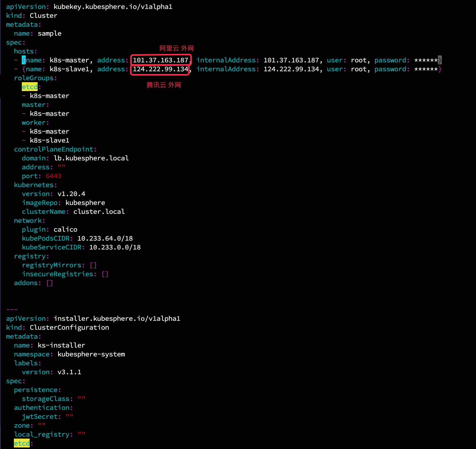Click the registryMirrors empty brackets
Image resolution: width=476 pixels, height=449 pixels.
[93, 265]
